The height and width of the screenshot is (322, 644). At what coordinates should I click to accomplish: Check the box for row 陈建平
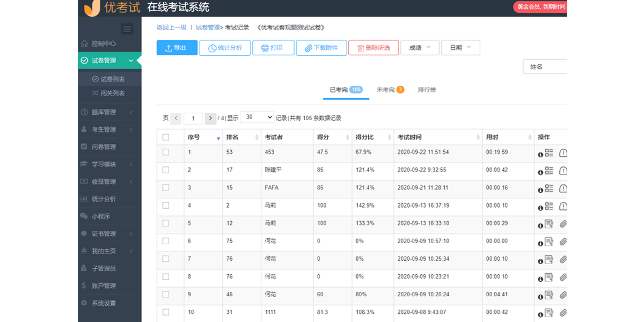coord(166,170)
